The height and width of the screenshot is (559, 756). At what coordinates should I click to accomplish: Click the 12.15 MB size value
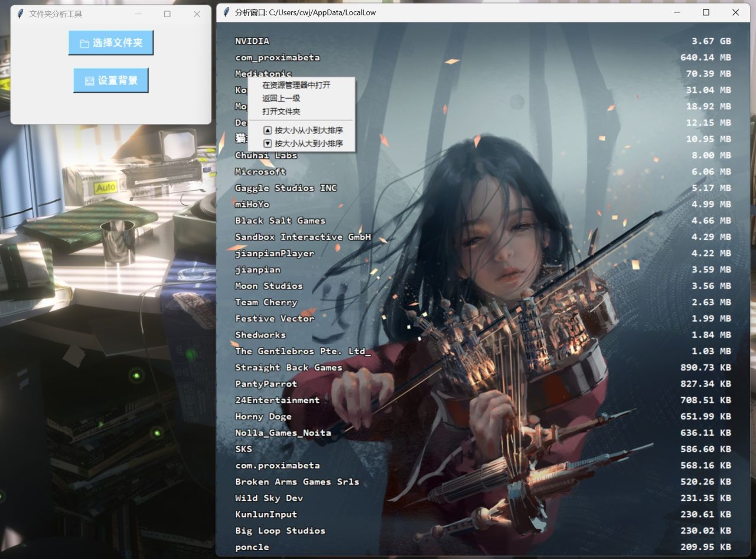(708, 123)
